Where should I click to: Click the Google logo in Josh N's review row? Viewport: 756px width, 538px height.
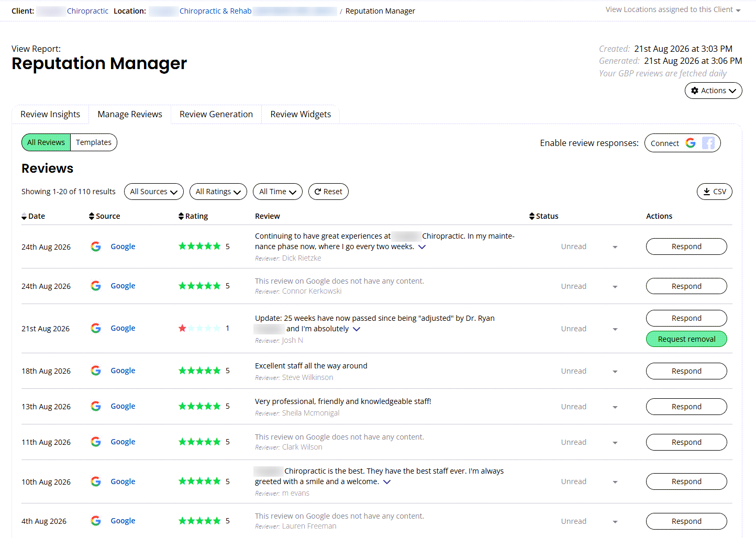pos(96,328)
